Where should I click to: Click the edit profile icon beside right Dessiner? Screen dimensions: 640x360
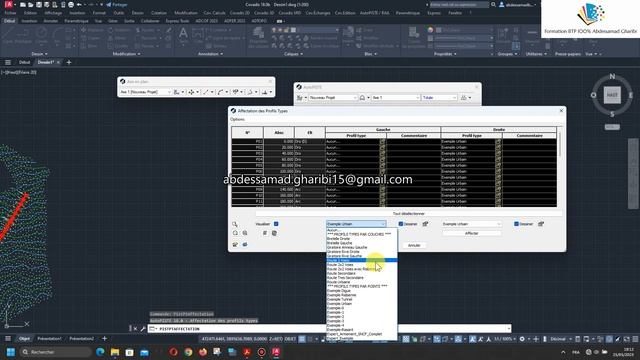tap(541, 224)
